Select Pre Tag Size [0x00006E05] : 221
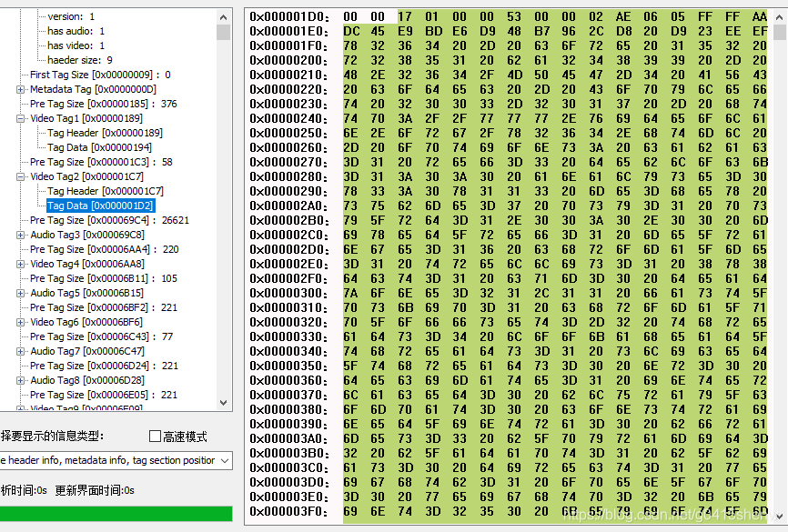 (104, 395)
